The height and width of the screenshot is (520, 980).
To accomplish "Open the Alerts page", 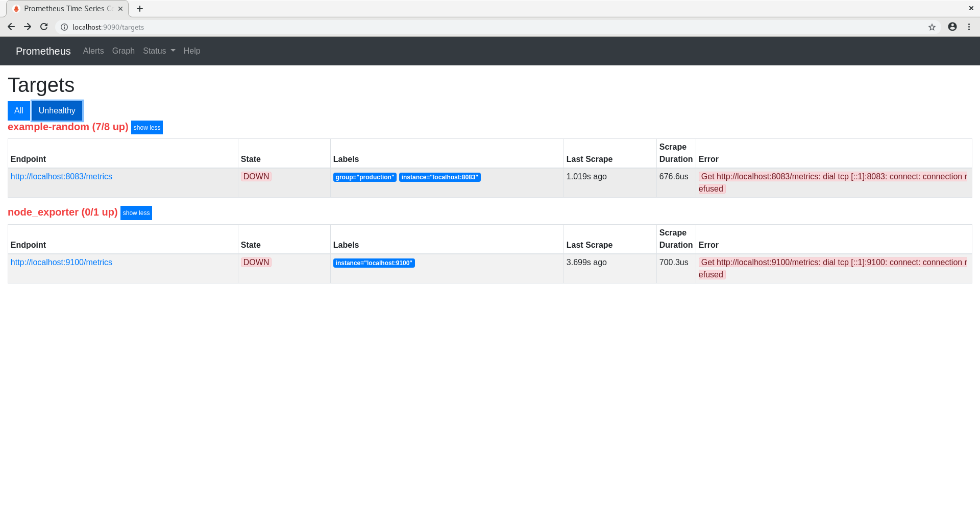I will (x=93, y=51).
